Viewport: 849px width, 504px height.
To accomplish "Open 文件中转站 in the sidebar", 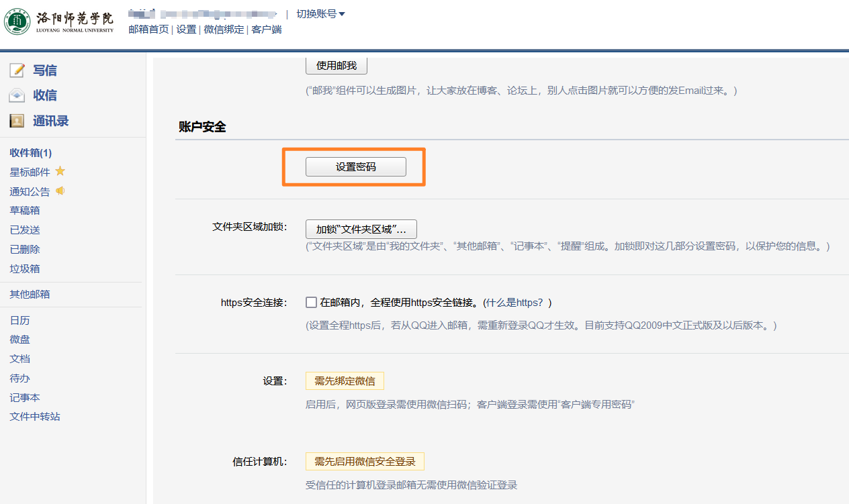I will [35, 417].
